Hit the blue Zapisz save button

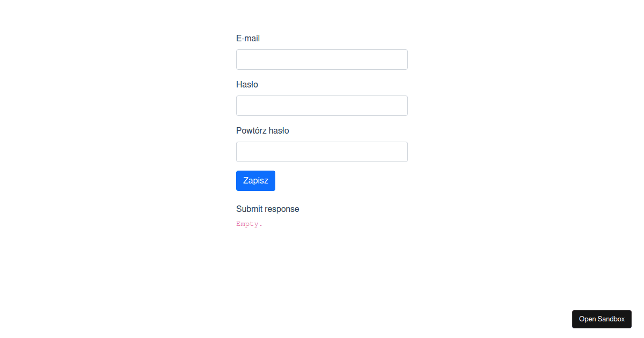255,181
